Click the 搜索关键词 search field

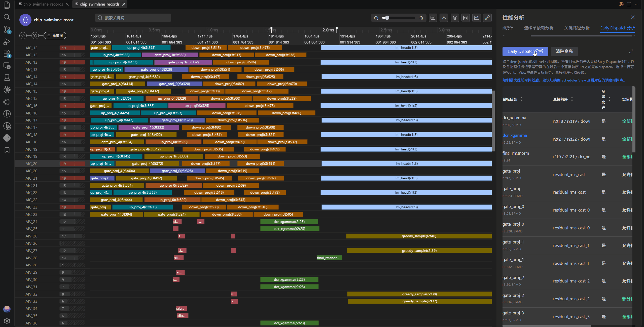coord(133,18)
